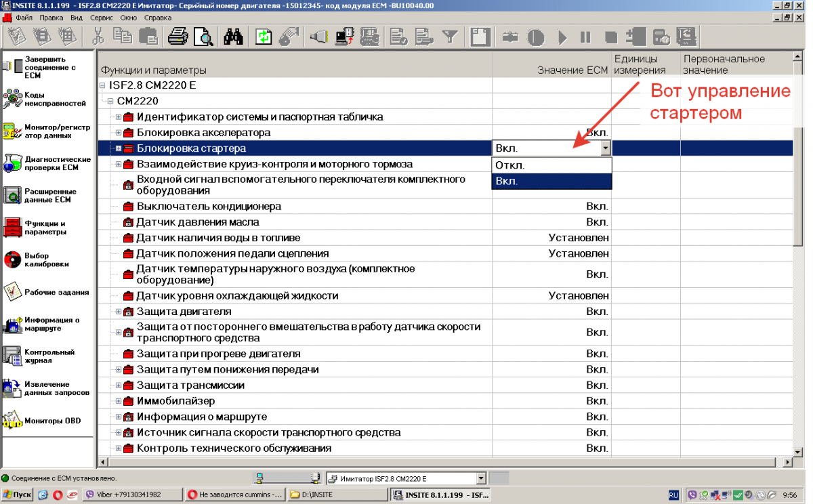813x504 pixels.
Task: Click the Pause toolbar button
Action: 585,37
